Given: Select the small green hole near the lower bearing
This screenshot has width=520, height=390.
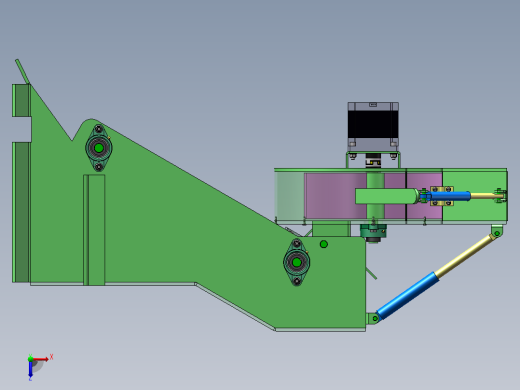Looking at the screenshot, I should coord(323,244).
